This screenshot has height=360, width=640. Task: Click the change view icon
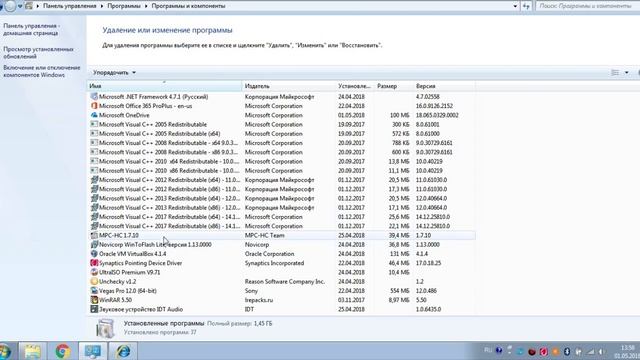615,73
